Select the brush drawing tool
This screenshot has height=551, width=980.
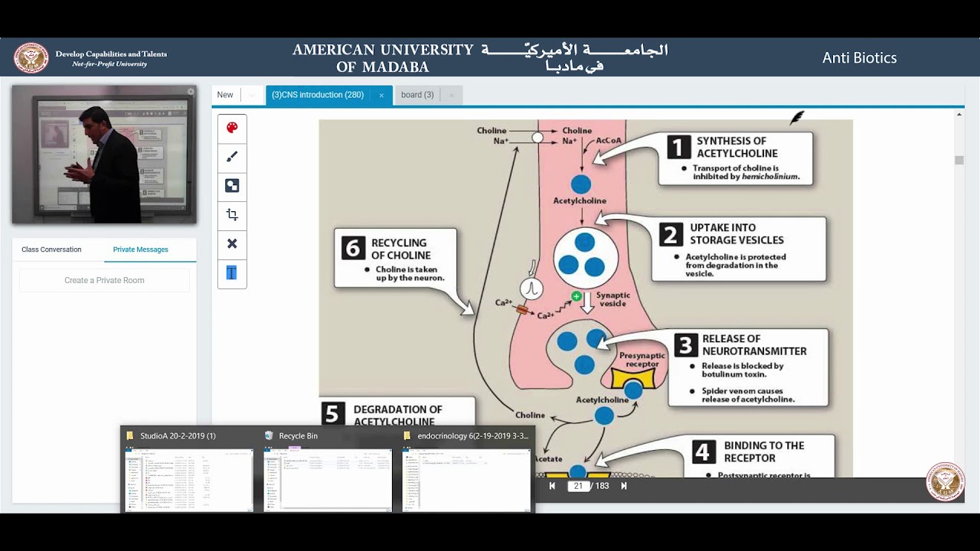232,157
